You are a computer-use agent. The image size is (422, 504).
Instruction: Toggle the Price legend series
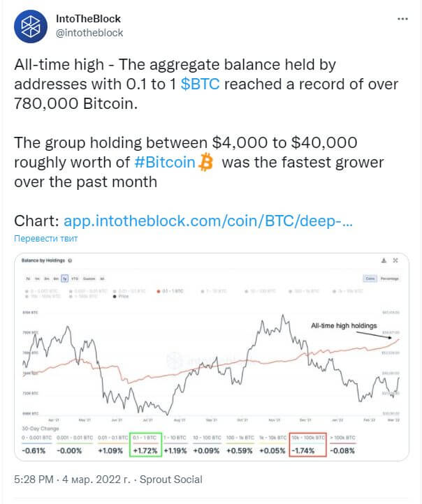click(121, 297)
